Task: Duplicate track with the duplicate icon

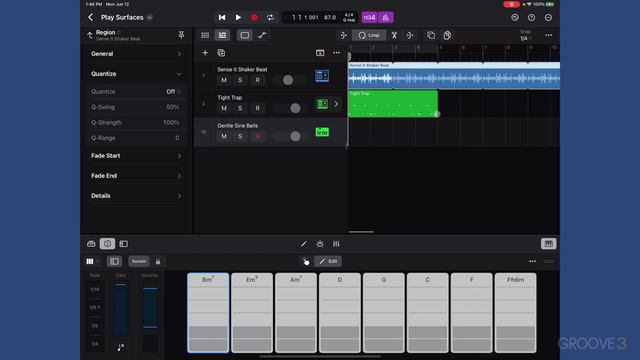Action: tap(221, 53)
